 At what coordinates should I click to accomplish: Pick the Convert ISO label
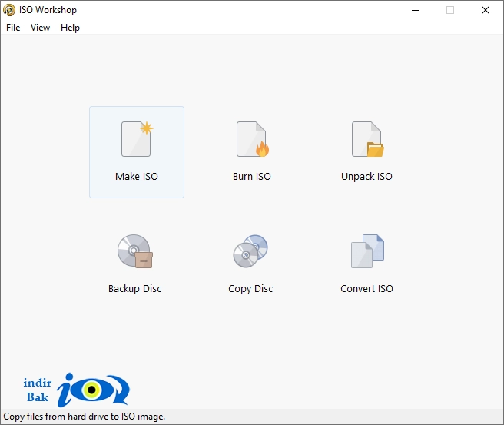(x=366, y=289)
